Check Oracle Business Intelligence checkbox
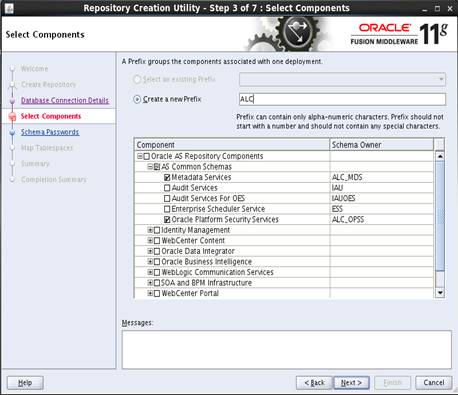Viewport: 458px width, 395px height. tap(157, 262)
